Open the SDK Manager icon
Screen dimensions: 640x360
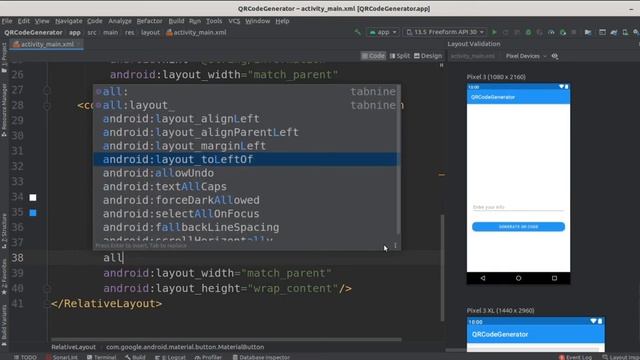click(x=636, y=32)
